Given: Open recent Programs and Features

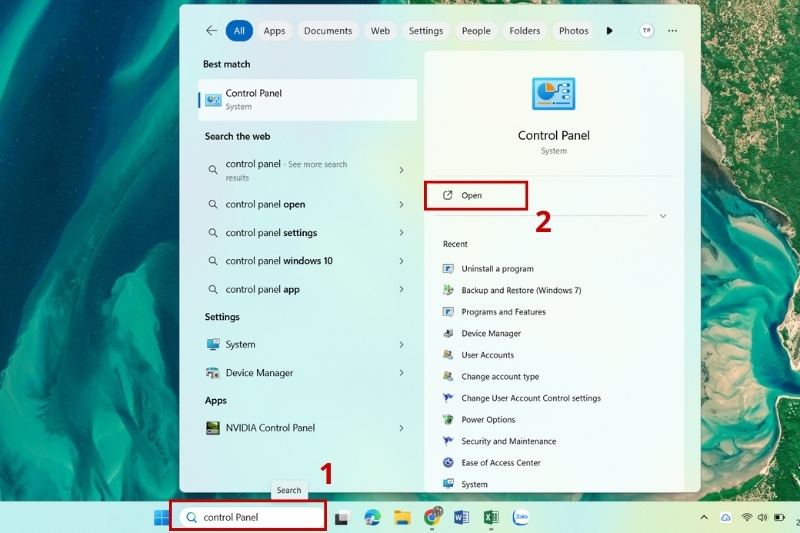Looking at the screenshot, I should tap(504, 312).
